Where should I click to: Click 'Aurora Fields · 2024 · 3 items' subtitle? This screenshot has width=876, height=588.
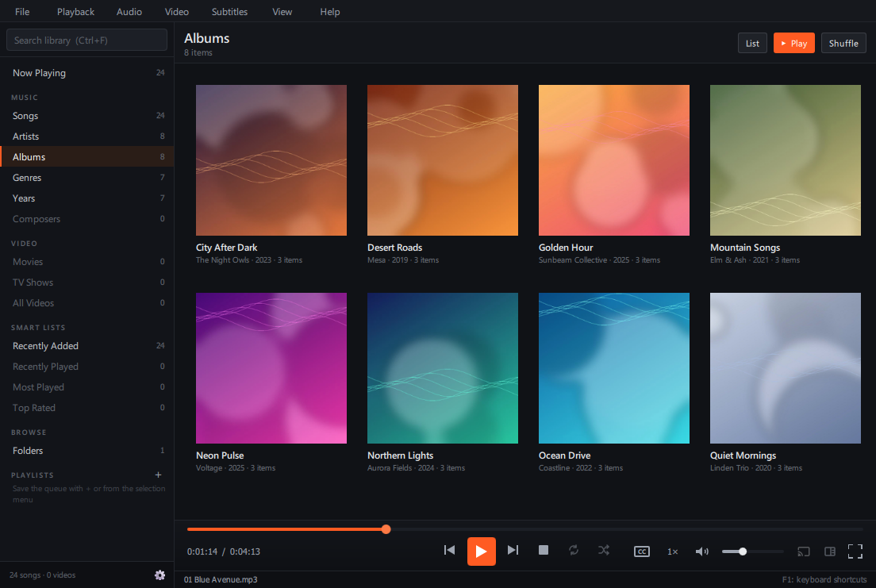point(417,468)
